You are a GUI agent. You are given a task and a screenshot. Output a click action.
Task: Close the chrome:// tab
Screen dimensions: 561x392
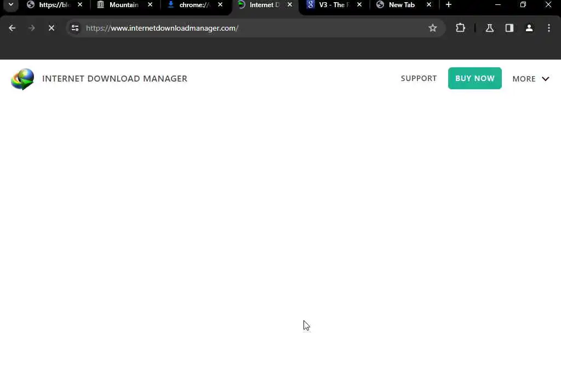point(220,4)
